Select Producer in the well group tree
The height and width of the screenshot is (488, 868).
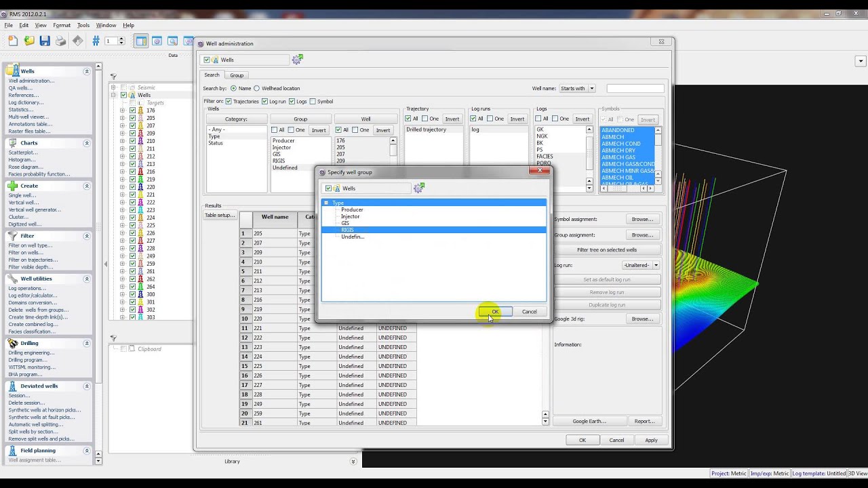[x=352, y=209]
